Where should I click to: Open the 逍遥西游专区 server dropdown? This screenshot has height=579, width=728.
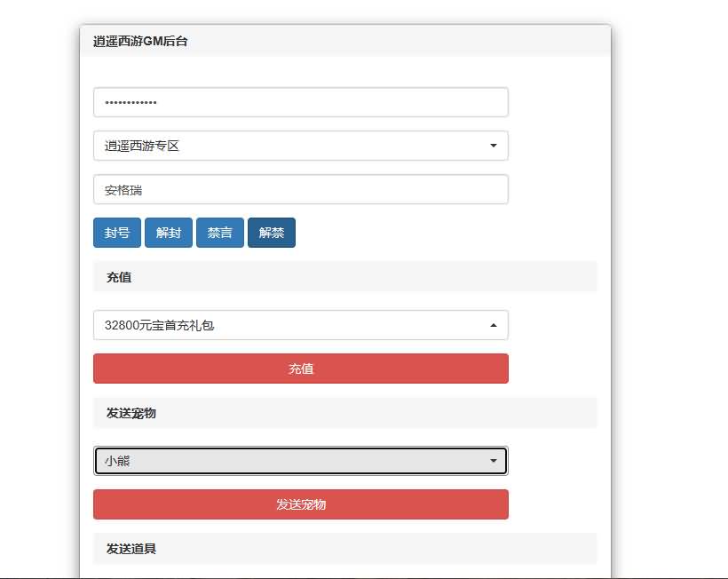[x=300, y=146]
